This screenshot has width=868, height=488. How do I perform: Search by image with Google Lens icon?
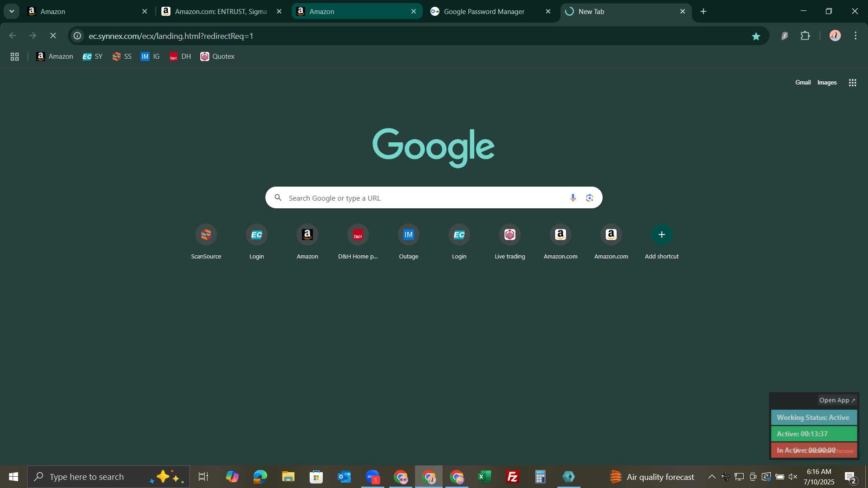click(x=590, y=197)
